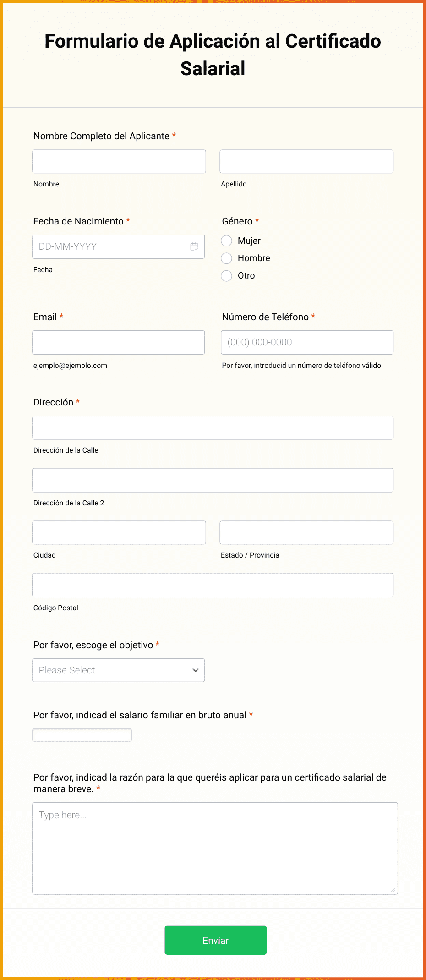This screenshot has height=980, width=426.
Task: Focus the Ciudad input field
Action: point(119,532)
